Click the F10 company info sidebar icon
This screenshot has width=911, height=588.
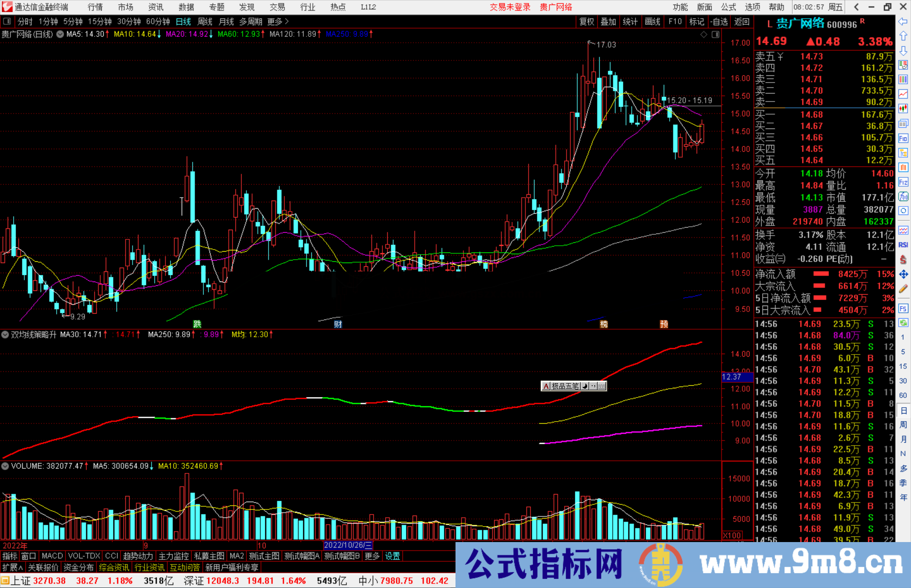[x=903, y=138]
